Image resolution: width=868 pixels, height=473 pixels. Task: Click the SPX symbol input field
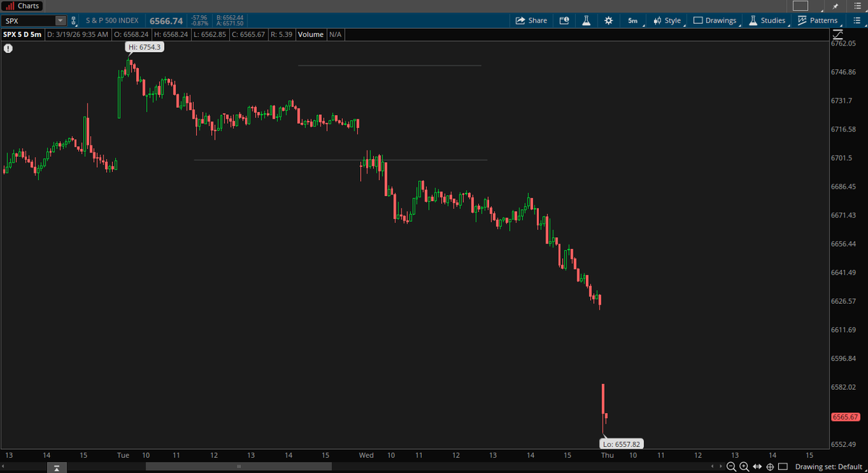click(28, 21)
